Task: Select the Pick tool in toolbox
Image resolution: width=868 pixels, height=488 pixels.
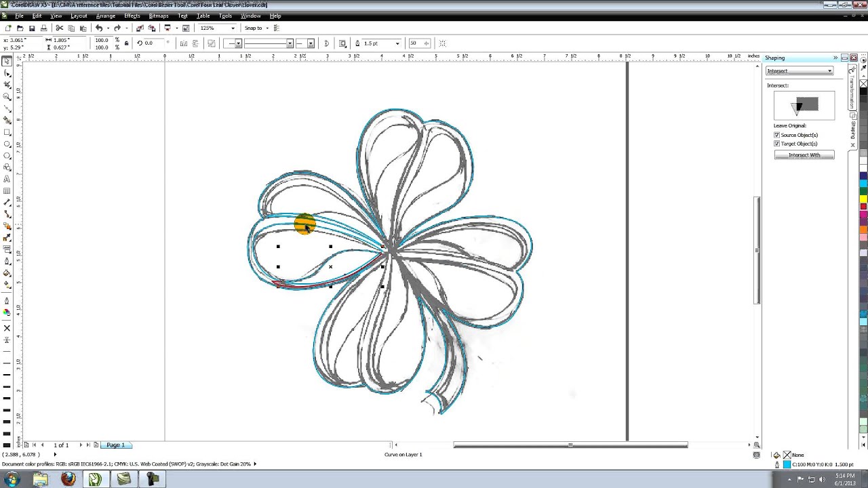Action: click(7, 61)
